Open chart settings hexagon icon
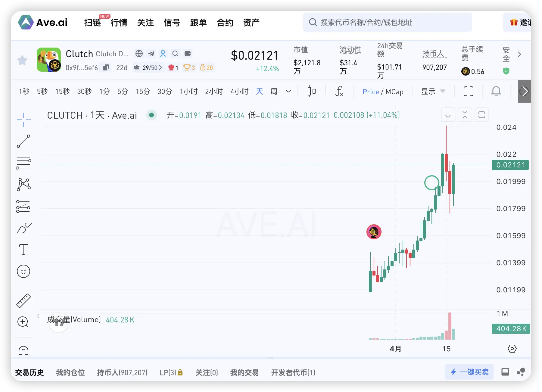542x392 pixels. pos(512,349)
